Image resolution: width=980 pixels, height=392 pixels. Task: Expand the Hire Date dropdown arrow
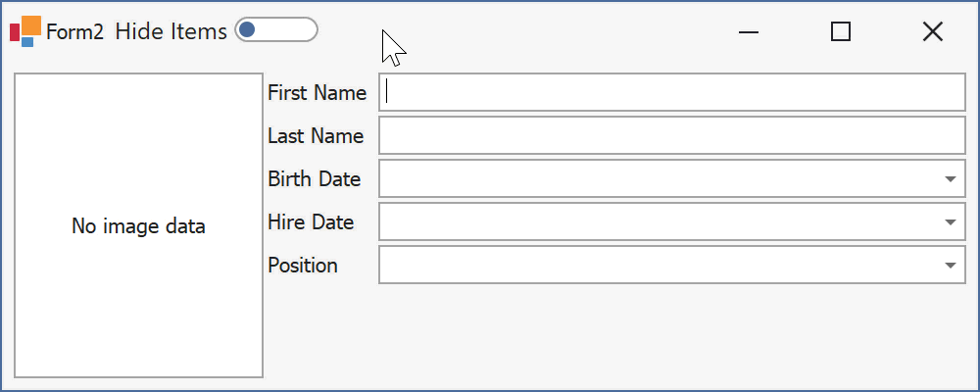(951, 221)
